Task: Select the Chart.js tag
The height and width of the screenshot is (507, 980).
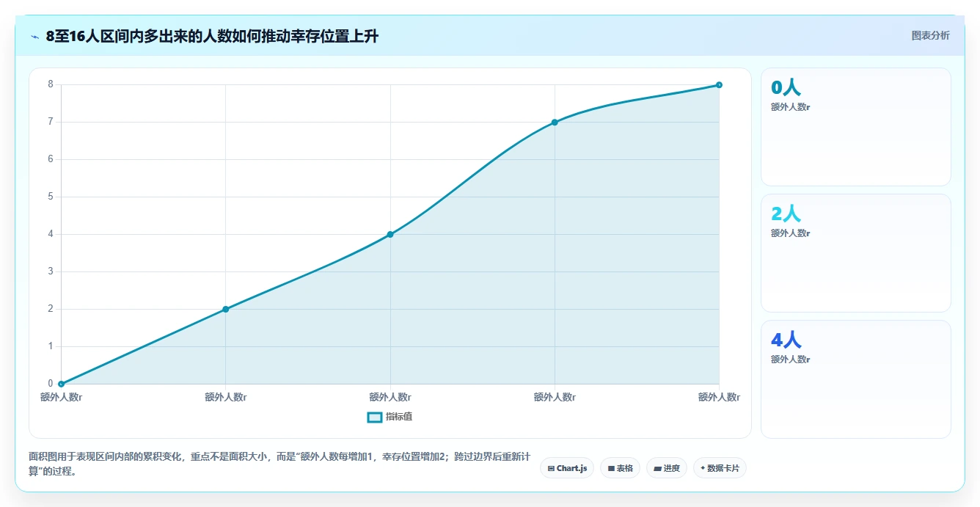Action: (x=567, y=468)
